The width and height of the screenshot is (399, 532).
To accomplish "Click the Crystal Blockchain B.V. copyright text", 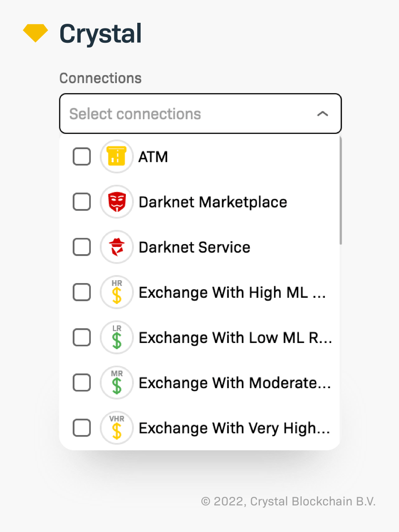I will pos(288,502).
